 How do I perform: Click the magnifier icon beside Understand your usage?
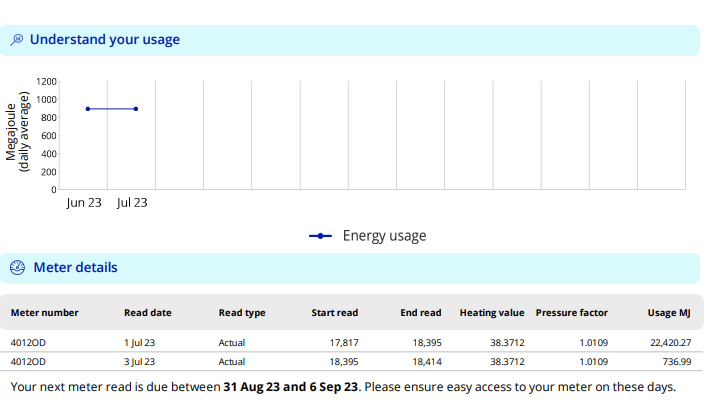[17, 40]
